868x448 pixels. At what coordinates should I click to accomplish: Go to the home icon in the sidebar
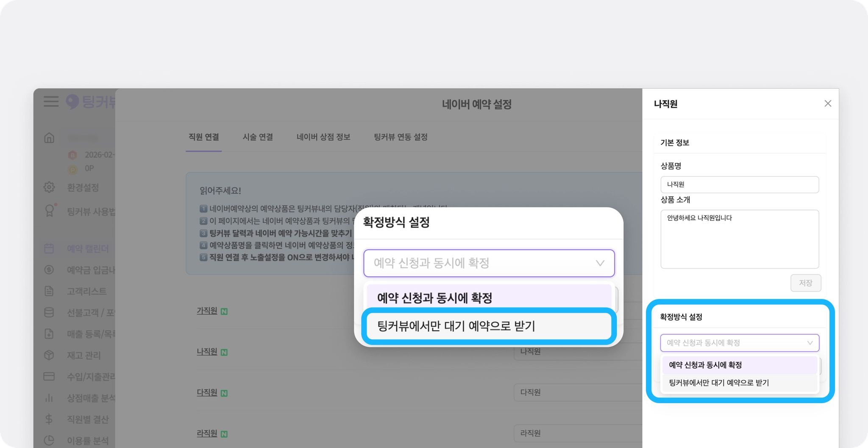pyautogui.click(x=49, y=138)
